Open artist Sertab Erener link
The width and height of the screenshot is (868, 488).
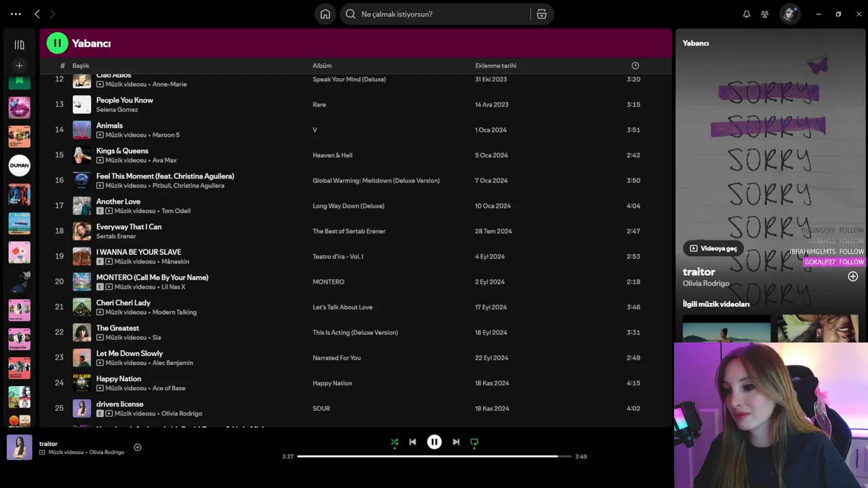pos(116,236)
